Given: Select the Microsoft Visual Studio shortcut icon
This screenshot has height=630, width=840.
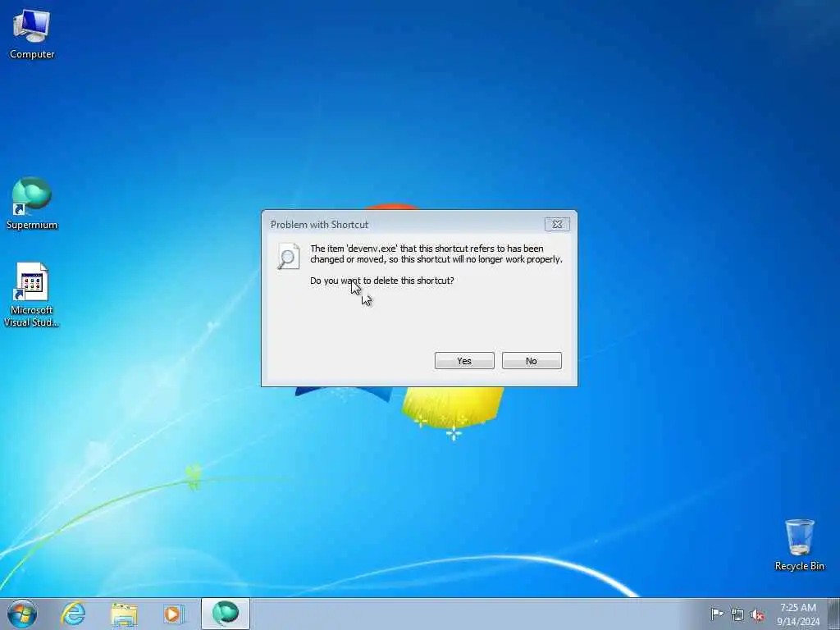Looking at the screenshot, I should point(32,294).
